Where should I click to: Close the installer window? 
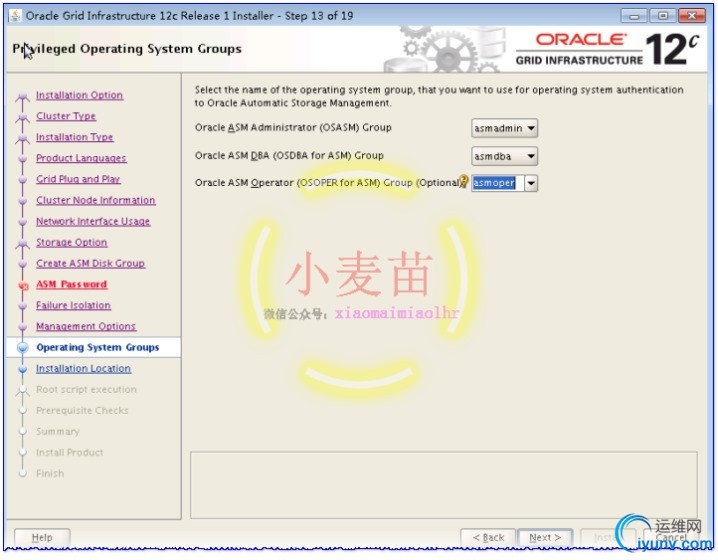pos(692,16)
